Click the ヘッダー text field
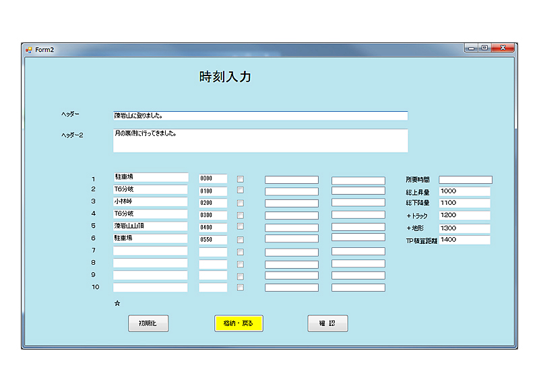The height and width of the screenshot is (392, 539). tap(260, 116)
